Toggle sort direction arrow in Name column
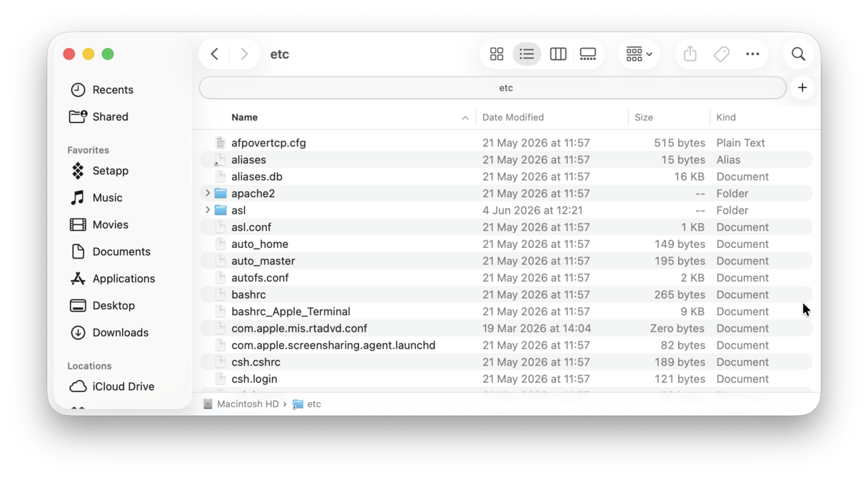The height and width of the screenshot is (478, 868). tap(465, 118)
